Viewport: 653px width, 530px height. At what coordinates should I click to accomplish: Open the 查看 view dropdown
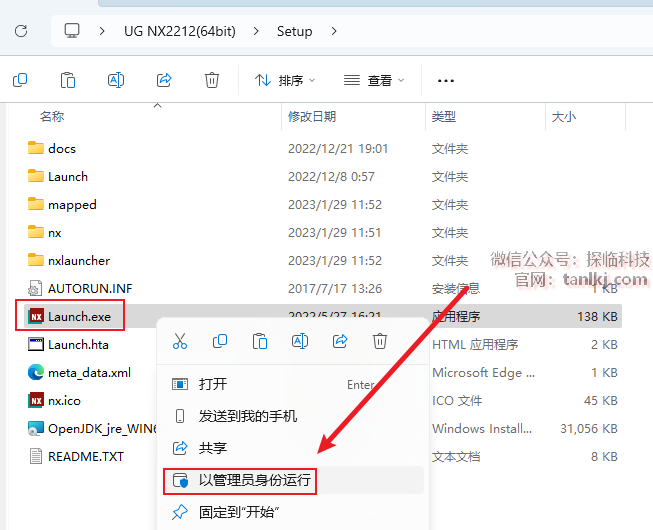374,80
